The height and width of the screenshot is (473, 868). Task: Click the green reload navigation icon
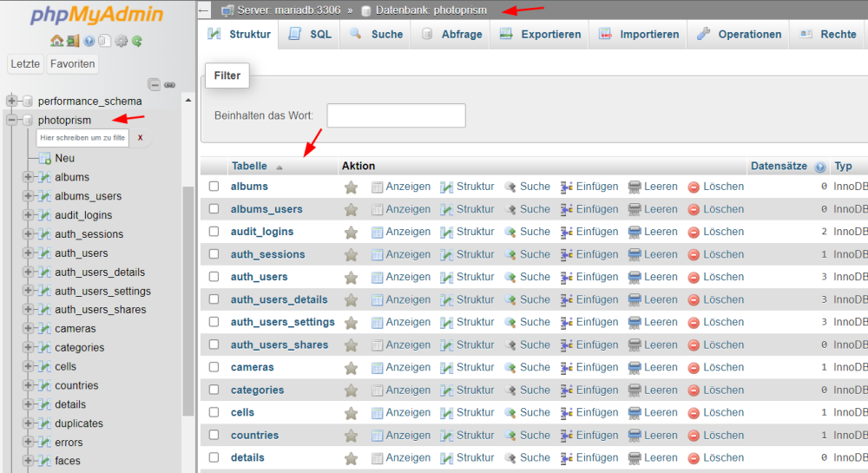137,41
